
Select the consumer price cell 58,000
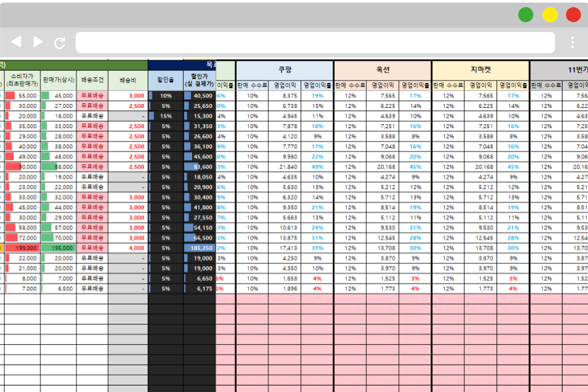[22, 228]
